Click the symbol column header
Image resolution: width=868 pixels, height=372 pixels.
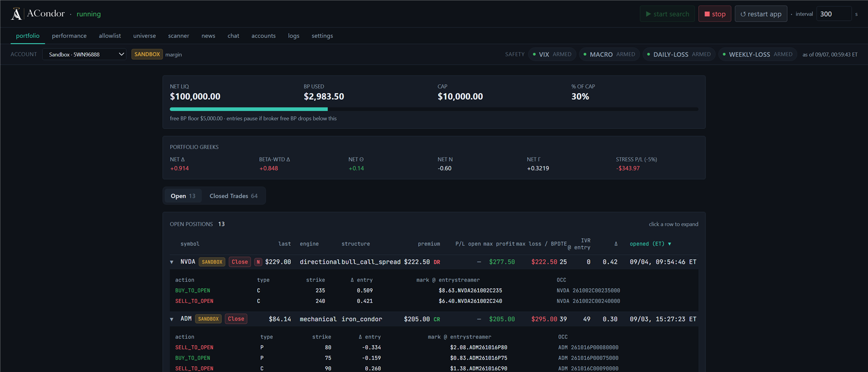click(190, 244)
